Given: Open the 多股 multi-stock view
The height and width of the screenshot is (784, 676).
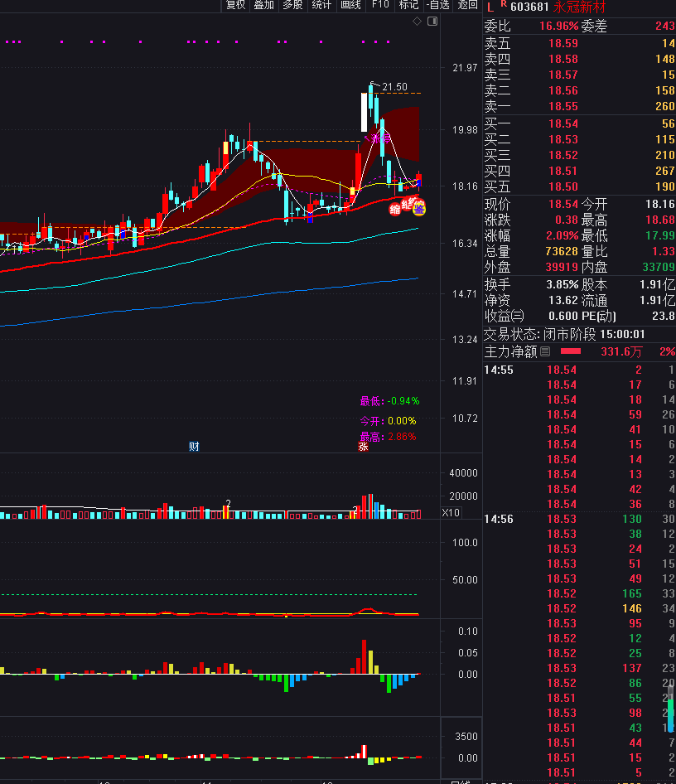Looking at the screenshot, I should click(x=292, y=5).
